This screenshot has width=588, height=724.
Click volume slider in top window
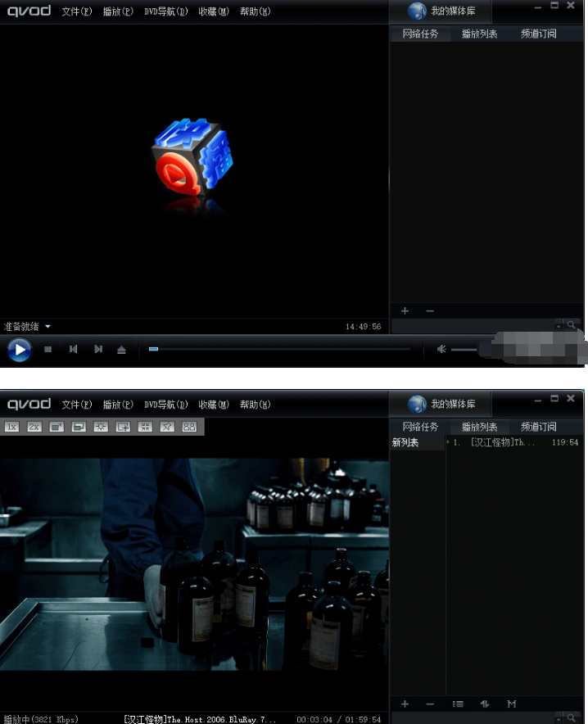[464, 350]
